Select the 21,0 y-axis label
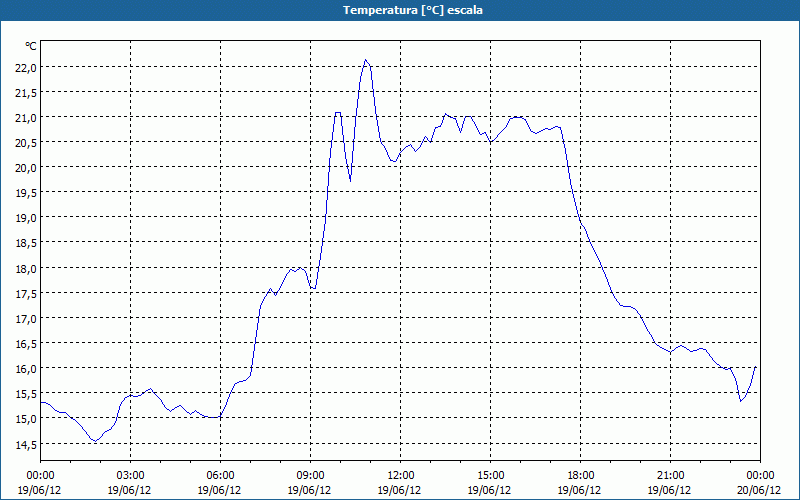This screenshot has height=500, width=800. [x=25, y=118]
